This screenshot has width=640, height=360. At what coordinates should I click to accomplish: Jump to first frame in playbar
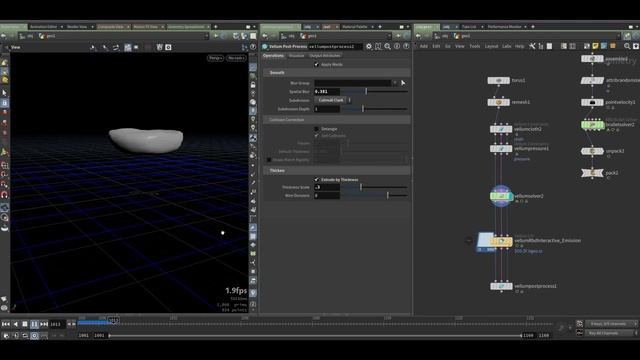tap(6, 324)
